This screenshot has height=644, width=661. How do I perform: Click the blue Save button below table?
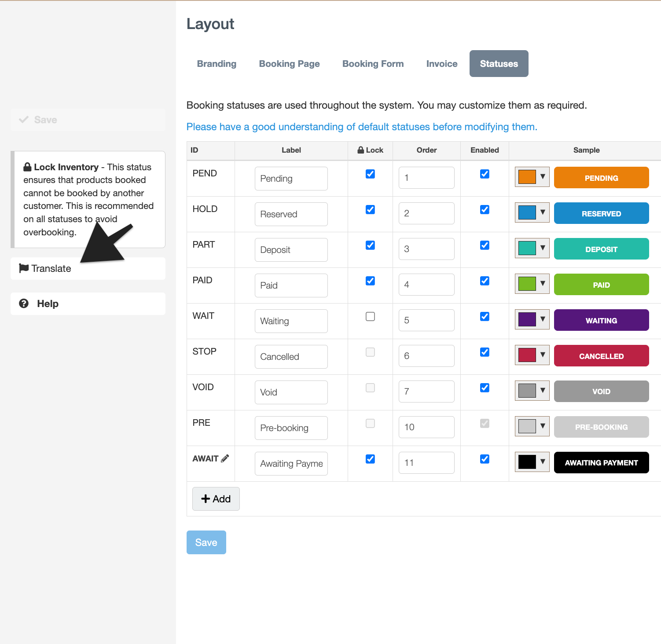pyautogui.click(x=206, y=542)
